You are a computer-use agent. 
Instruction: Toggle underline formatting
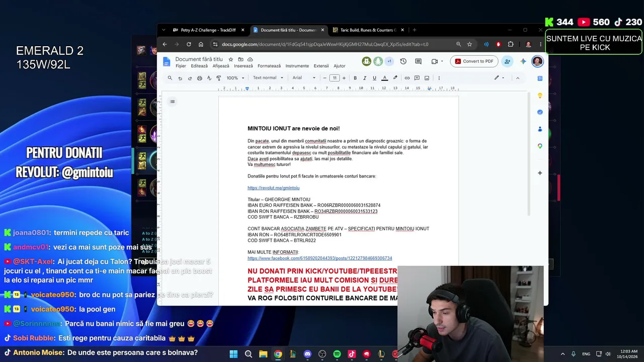coord(374,78)
